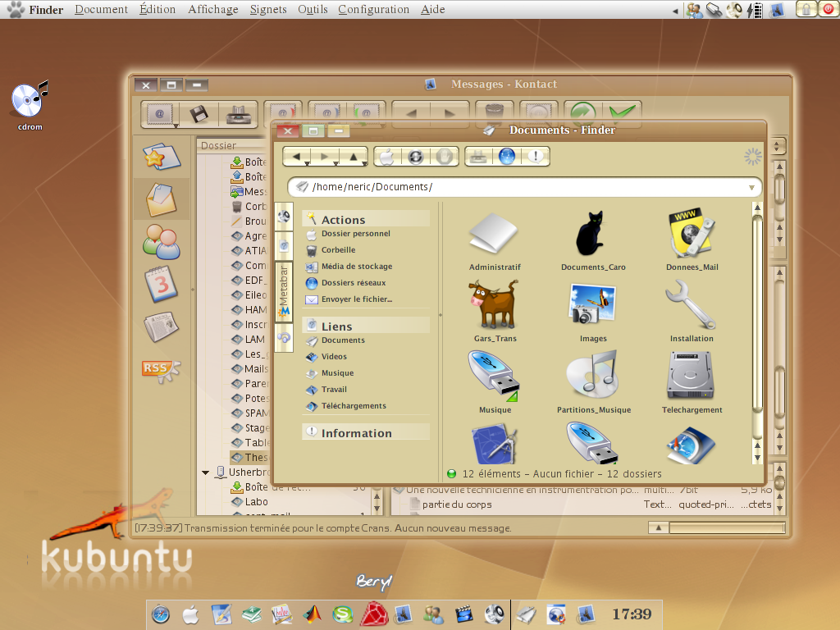The width and height of the screenshot is (840, 630).
Task: Open the Documents_Caro black cat folder
Action: coord(593,241)
